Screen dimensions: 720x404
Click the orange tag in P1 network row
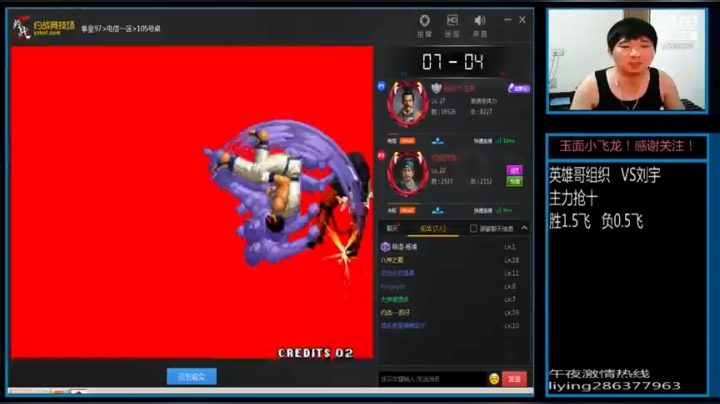[407, 141]
